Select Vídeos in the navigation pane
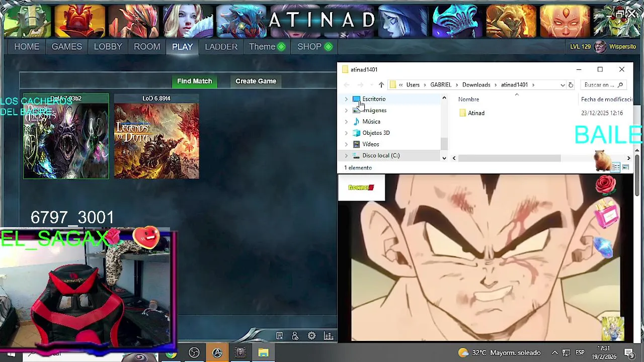Image resolution: width=644 pixels, height=362 pixels. pos(371,144)
